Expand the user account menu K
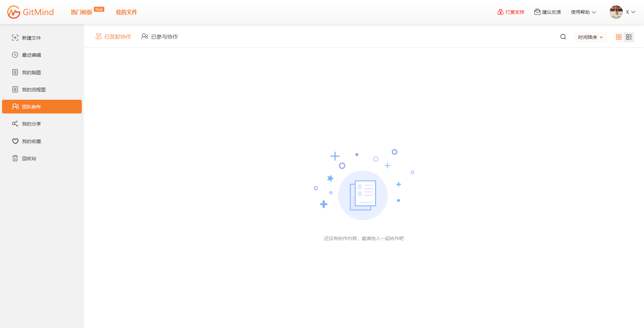Screen dimensions: 644x328 tap(631, 12)
